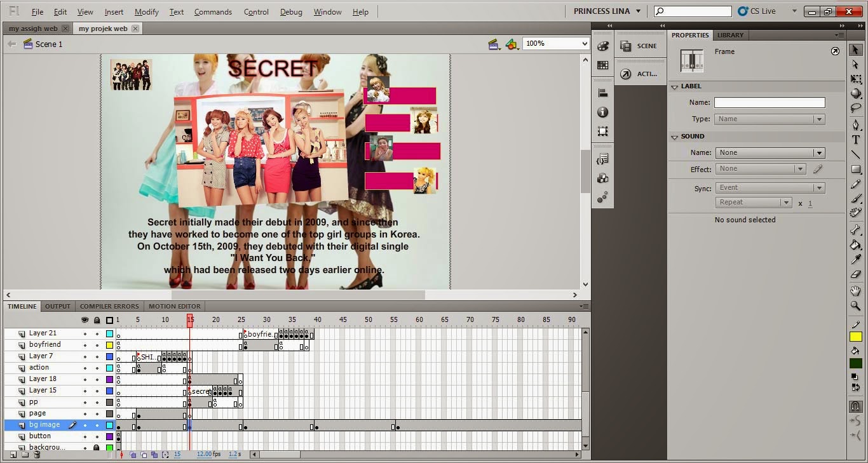
Task: Open the Edit Scene clapperboard dropdown
Action: (x=494, y=44)
